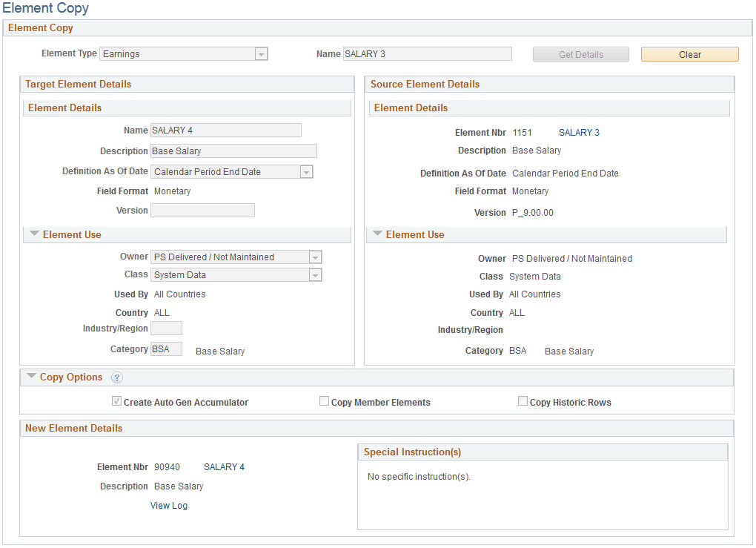Click the Industry/Region field in Target Element Details
This screenshot has width=756, height=548.
point(166,328)
